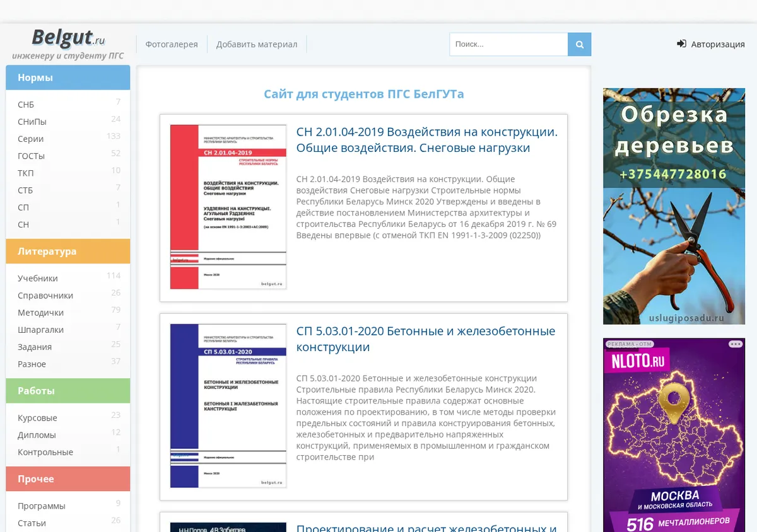Image resolution: width=757 pixels, height=532 pixels.
Task: Click the blue СП 5.03.01-2020 cover thumbnail
Action: click(x=228, y=406)
